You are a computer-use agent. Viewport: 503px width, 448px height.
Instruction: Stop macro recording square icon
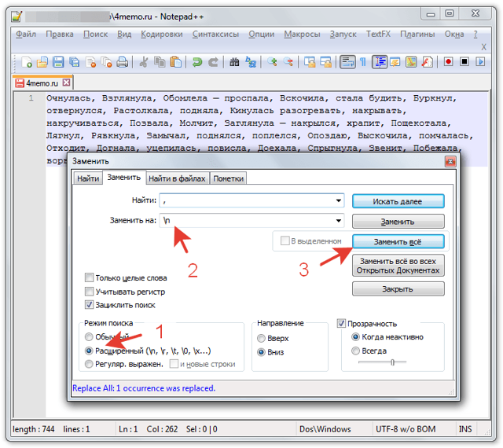464,61
